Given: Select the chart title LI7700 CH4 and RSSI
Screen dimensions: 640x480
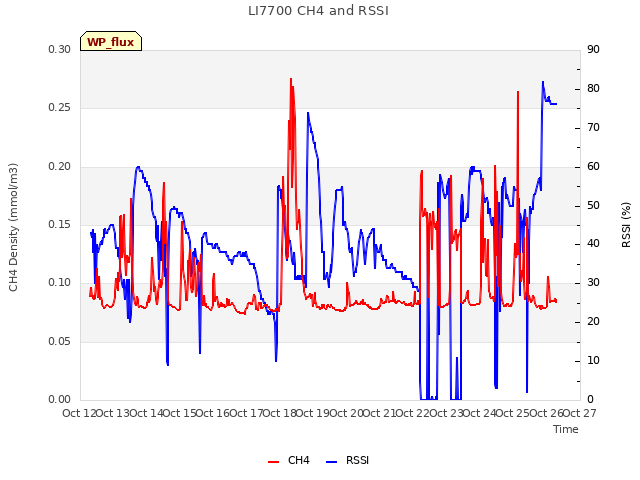Looking at the screenshot, I should (x=318, y=11).
